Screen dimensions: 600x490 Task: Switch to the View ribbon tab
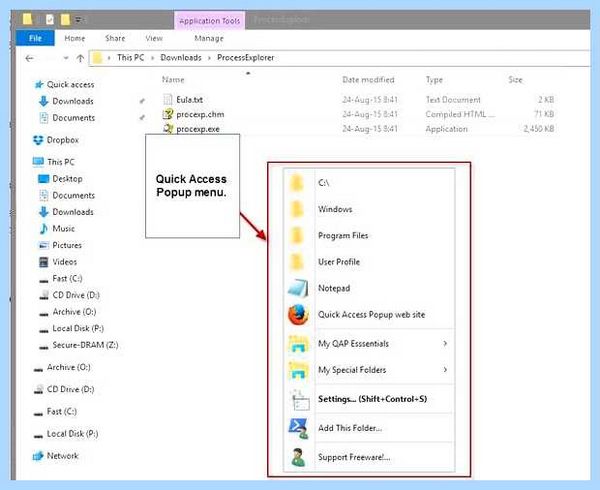[154, 38]
